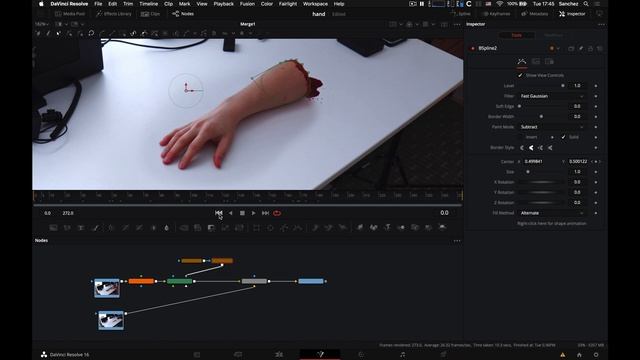Open the Fairlight menu
The image size is (640, 360).
[288, 4]
